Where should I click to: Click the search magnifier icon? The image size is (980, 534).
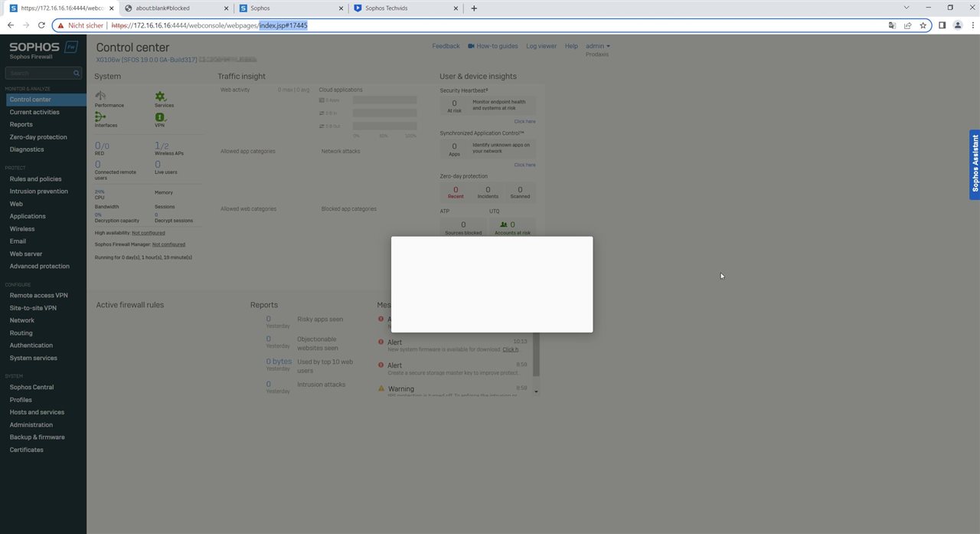coord(77,74)
